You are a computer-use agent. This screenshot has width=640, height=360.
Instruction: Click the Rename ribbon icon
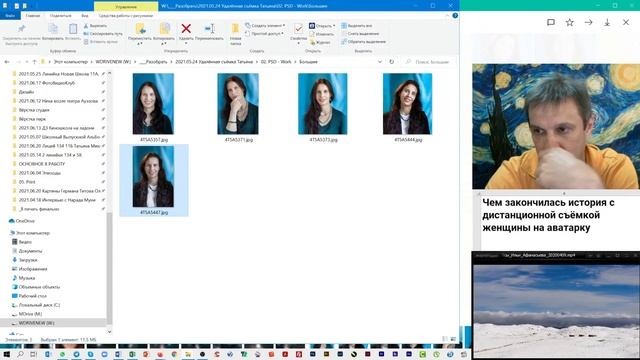click(x=209, y=29)
